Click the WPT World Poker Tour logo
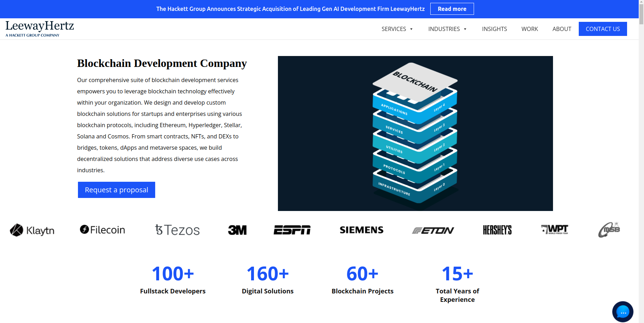Viewport: 644px width, 323px height. 555,230
